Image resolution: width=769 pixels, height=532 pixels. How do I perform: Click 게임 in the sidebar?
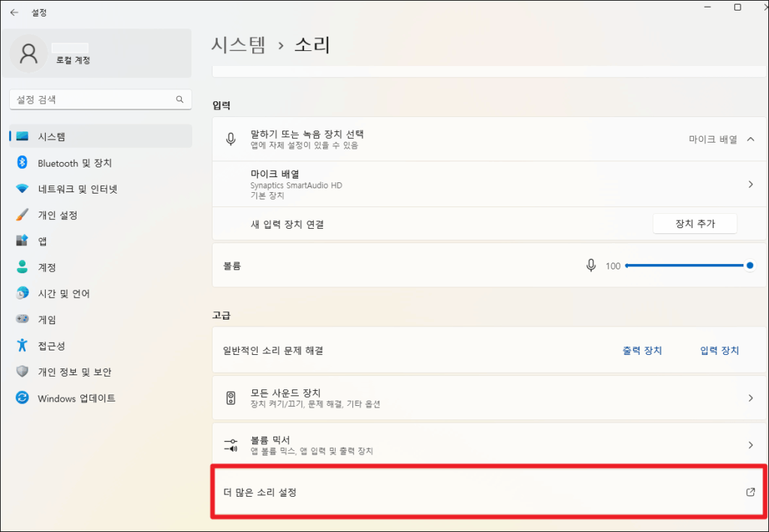(101, 320)
